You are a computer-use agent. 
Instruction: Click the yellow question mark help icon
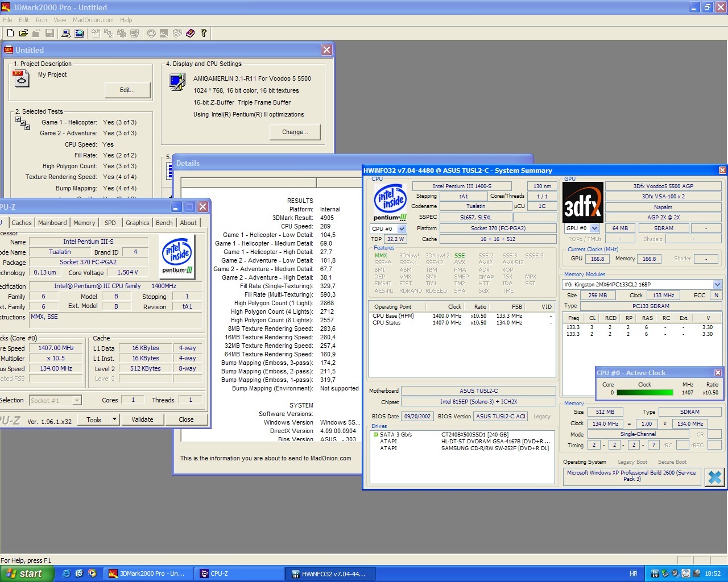(203, 34)
